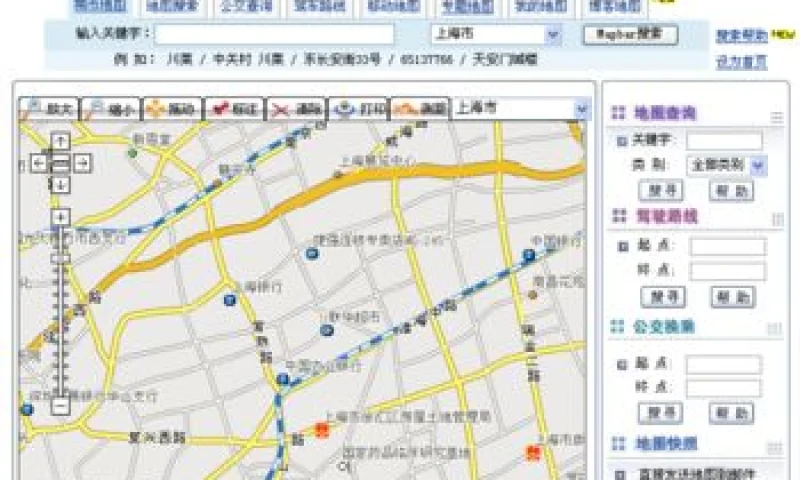Click the green dot marker near the map's top-left
This screenshot has height=480, width=800.
[x=133, y=153]
